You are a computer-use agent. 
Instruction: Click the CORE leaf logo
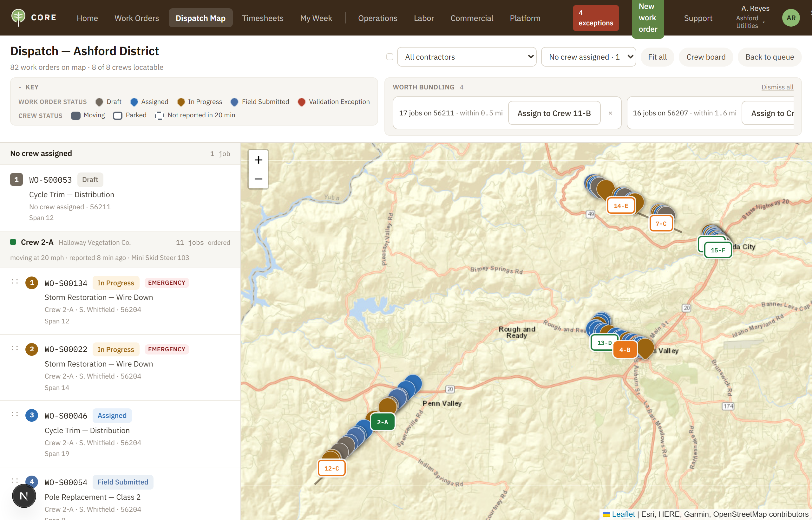[x=18, y=17]
